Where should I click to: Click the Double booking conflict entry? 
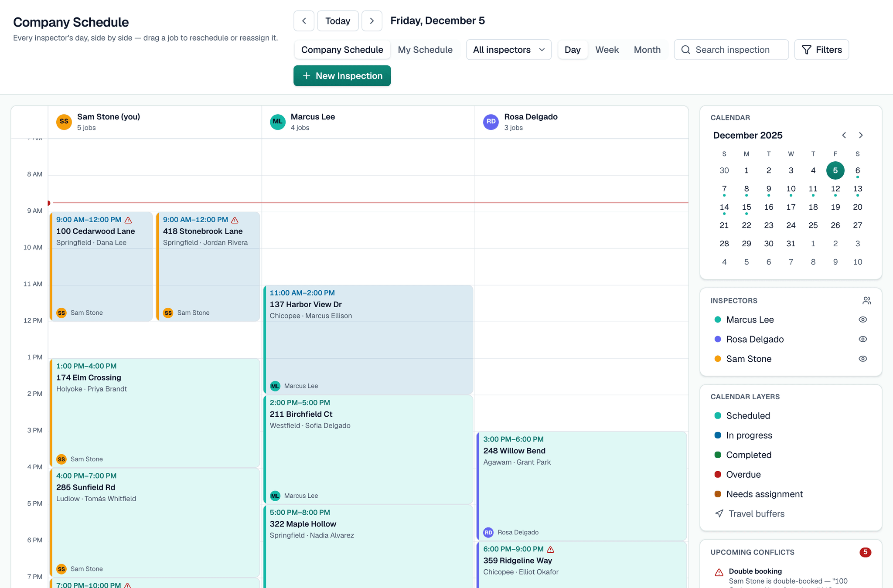(791, 578)
